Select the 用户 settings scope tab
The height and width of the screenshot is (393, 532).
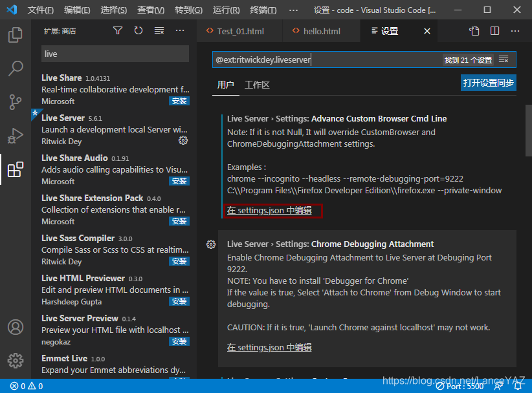pos(226,85)
